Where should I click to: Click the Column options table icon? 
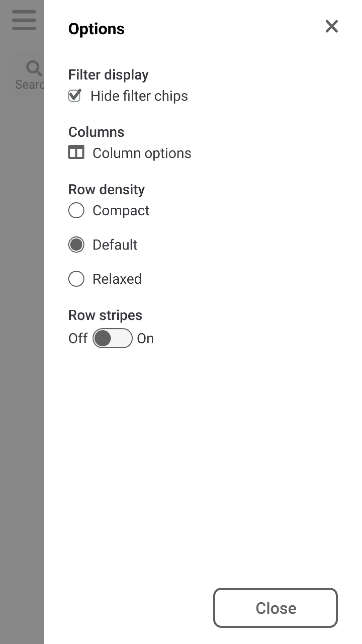click(76, 152)
